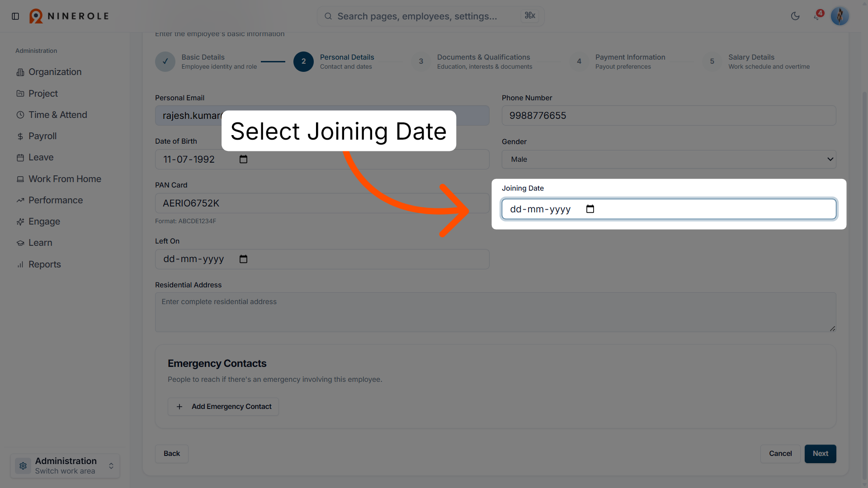
Task: Go to Basic Details step
Action: point(207,61)
